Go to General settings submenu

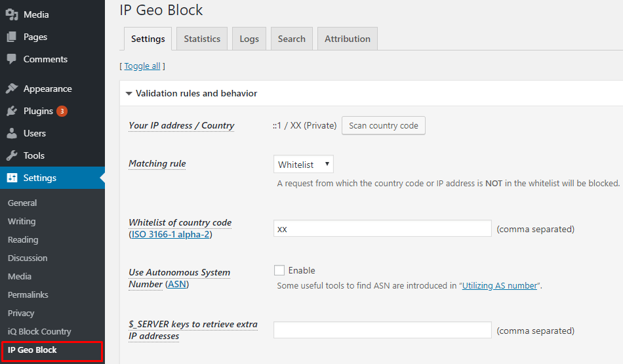[22, 203]
